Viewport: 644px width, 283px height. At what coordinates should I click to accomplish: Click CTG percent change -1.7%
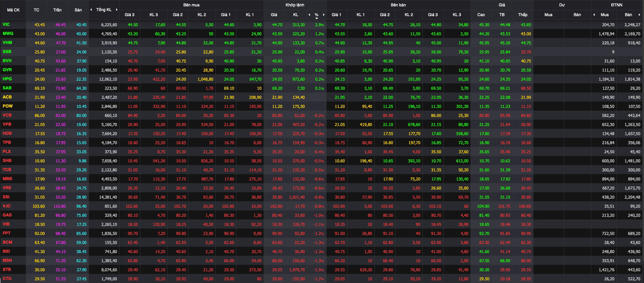[x=319, y=279]
